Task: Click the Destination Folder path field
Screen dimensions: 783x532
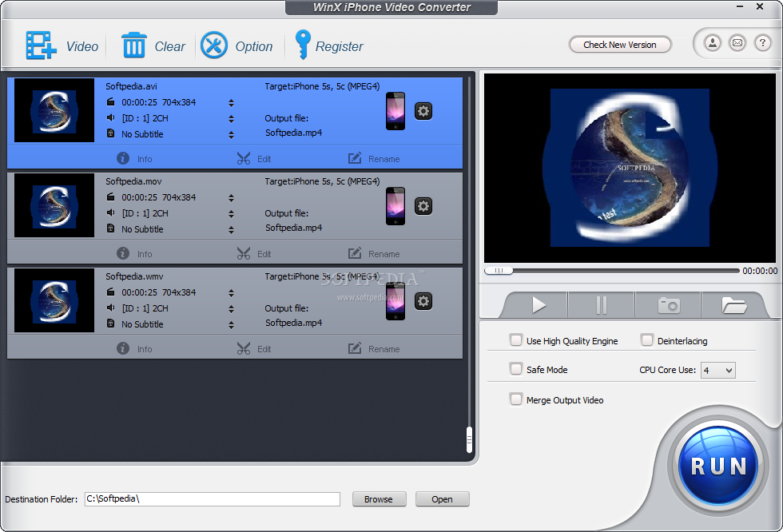Action: point(213,499)
